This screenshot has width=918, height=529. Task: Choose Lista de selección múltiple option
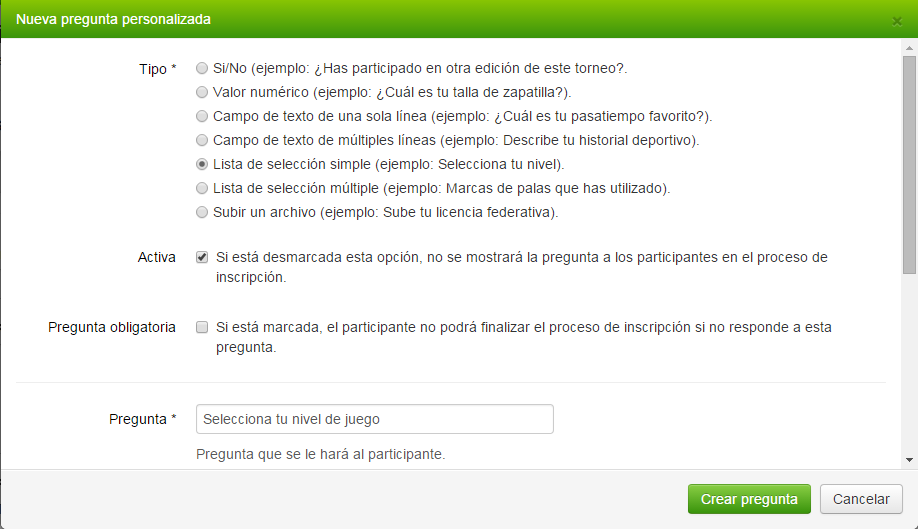click(x=202, y=188)
